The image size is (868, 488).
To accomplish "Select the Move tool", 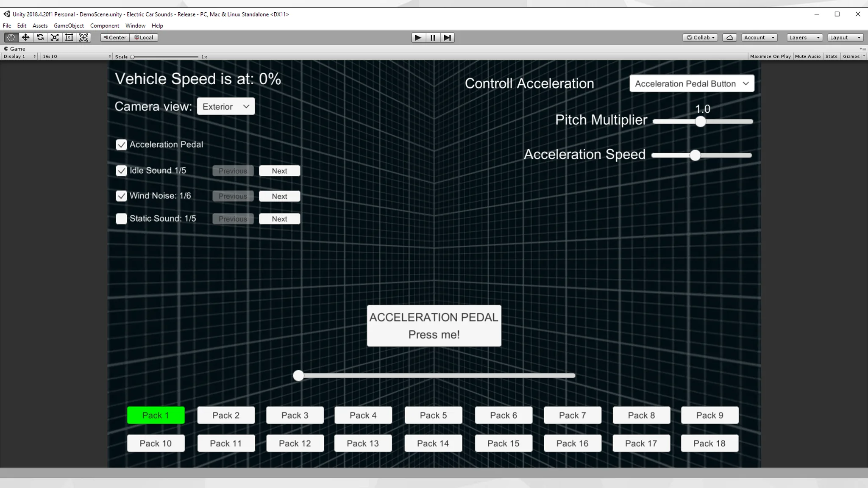I will (x=25, y=37).
